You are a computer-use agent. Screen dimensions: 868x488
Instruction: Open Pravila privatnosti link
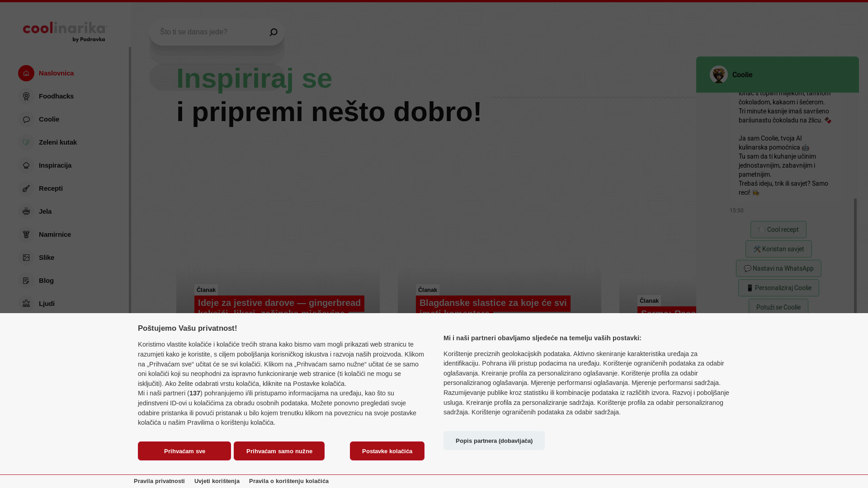click(x=159, y=481)
